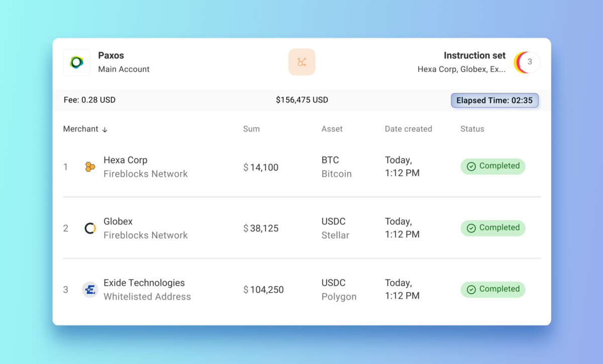
Task: Click the Whitelisted Address label
Action: click(147, 297)
